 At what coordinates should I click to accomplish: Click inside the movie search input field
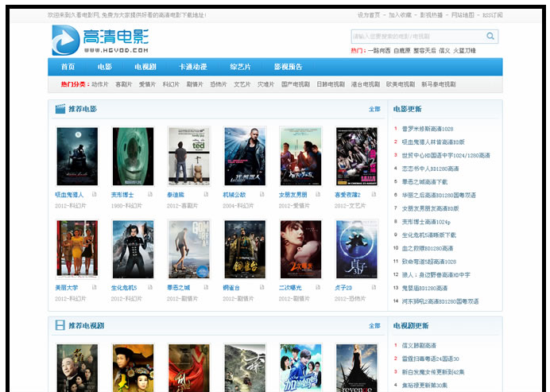pos(417,37)
